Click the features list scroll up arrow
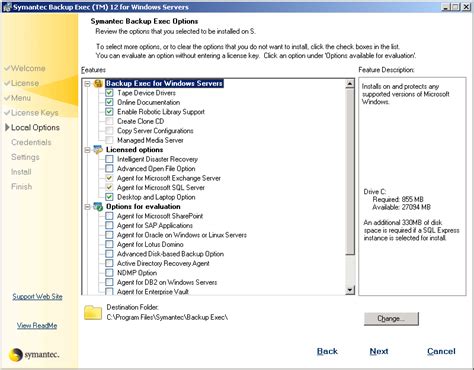This screenshot has width=474, height=370. click(350, 84)
